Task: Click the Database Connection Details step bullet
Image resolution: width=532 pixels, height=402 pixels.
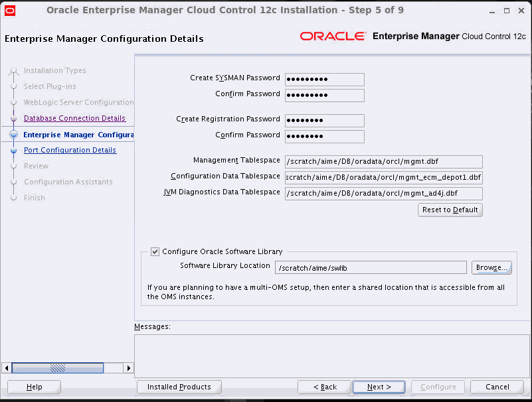Action: [x=13, y=119]
